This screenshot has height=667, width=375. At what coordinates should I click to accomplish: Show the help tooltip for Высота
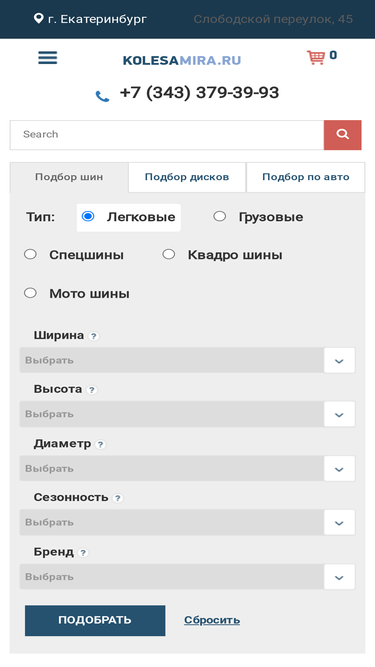(92, 390)
